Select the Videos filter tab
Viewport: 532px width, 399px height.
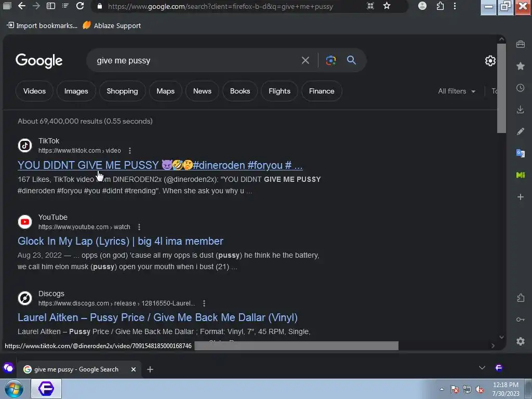pyautogui.click(x=34, y=91)
